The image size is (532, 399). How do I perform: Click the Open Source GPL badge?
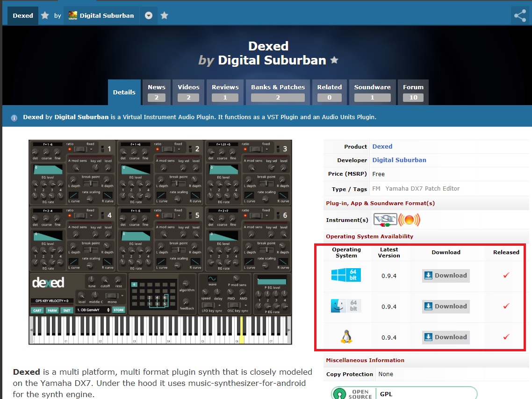pos(404,393)
